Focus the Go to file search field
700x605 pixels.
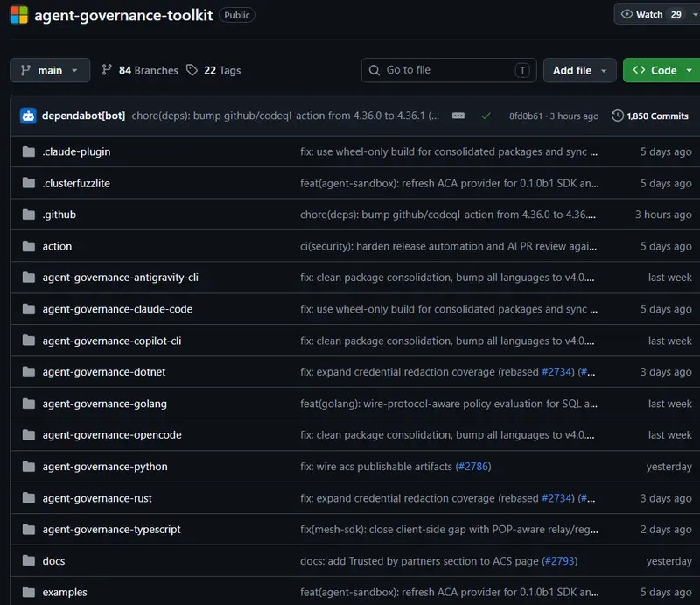click(x=449, y=70)
